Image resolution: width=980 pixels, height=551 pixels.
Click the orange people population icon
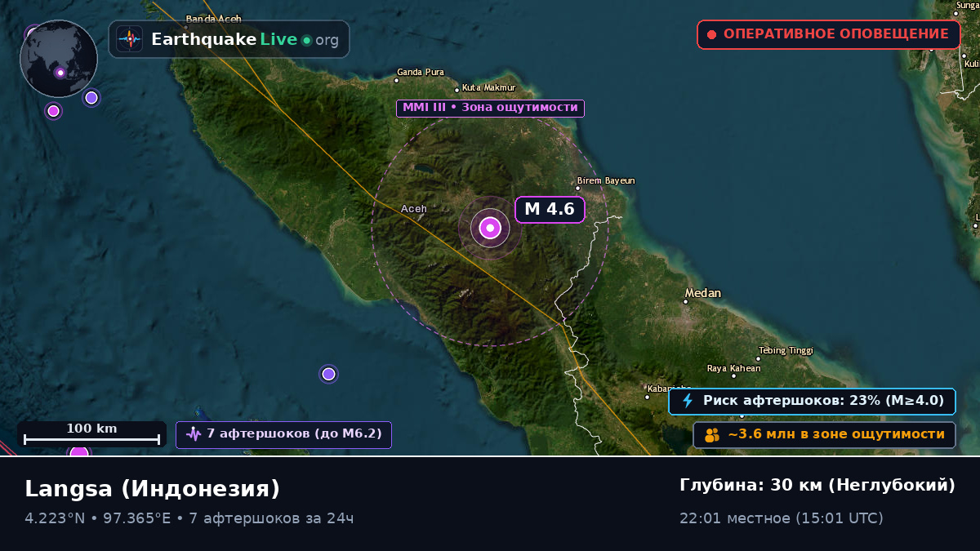click(x=712, y=434)
